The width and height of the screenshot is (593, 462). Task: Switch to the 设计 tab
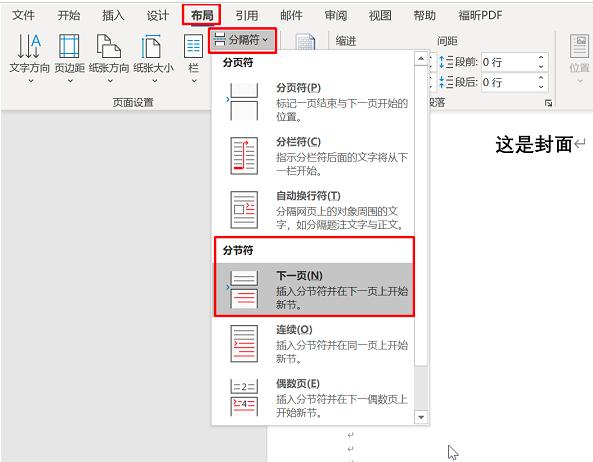158,16
